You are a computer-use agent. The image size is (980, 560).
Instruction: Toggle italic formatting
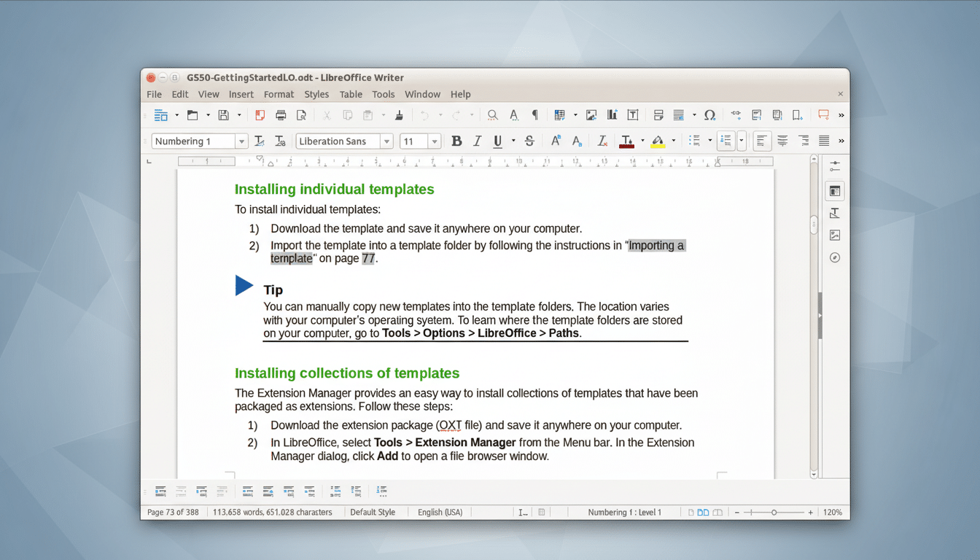pyautogui.click(x=477, y=141)
